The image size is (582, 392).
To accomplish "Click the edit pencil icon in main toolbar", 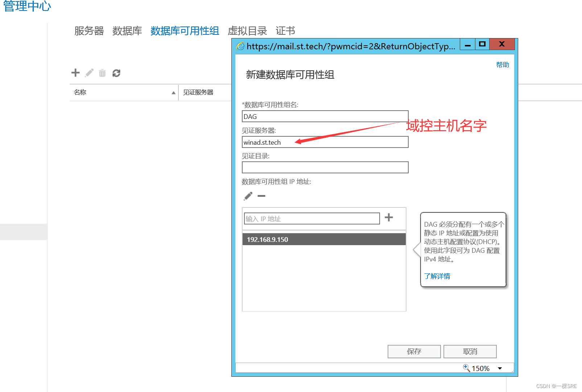I will (89, 73).
